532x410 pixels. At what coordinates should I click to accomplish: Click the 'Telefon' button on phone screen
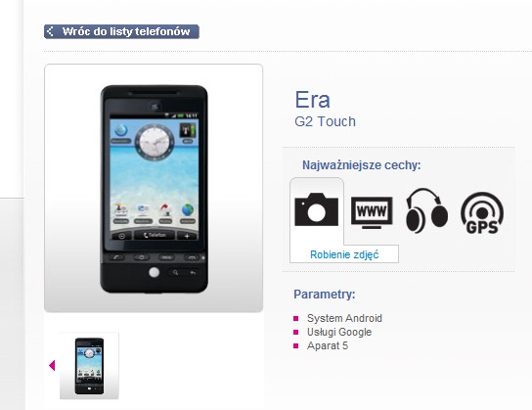click(155, 235)
